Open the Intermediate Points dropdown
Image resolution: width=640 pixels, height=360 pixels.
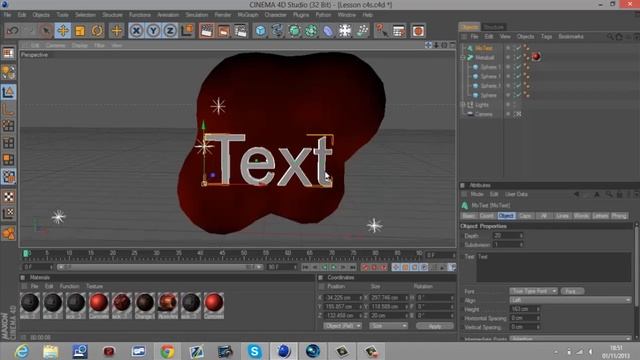[570, 339]
